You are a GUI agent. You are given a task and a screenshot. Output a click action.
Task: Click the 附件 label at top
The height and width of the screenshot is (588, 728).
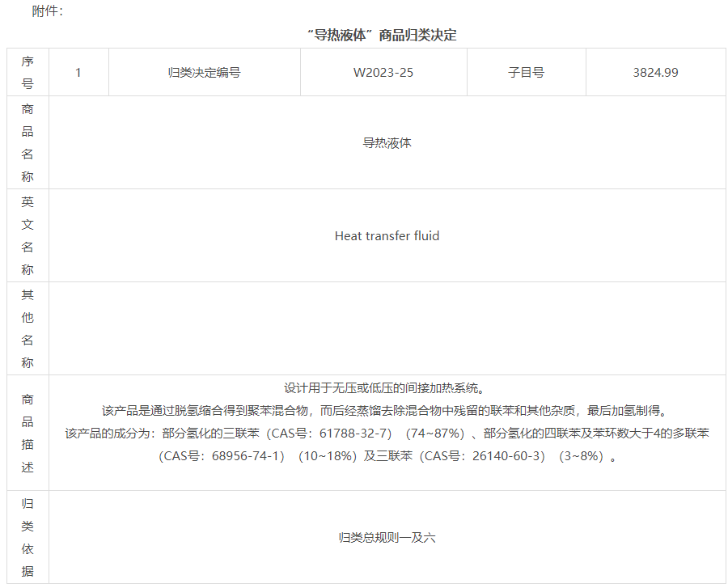(47, 11)
